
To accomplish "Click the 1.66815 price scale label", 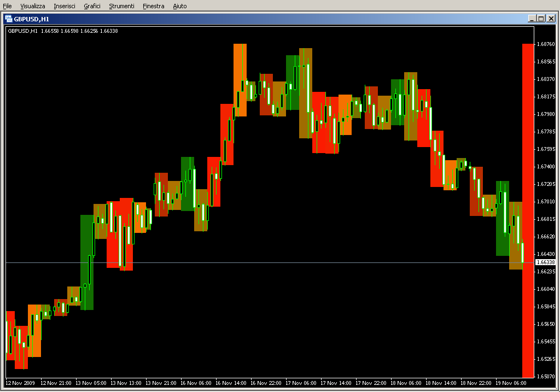I will tap(546, 219).
